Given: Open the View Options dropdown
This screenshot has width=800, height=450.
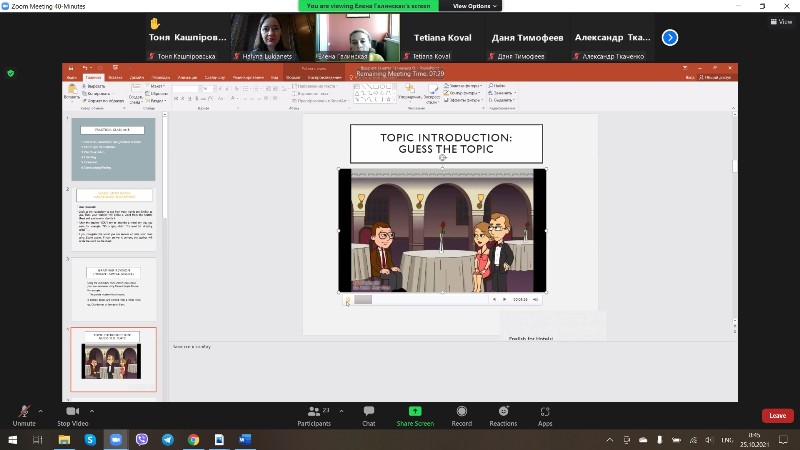Looking at the screenshot, I should pos(474,6).
